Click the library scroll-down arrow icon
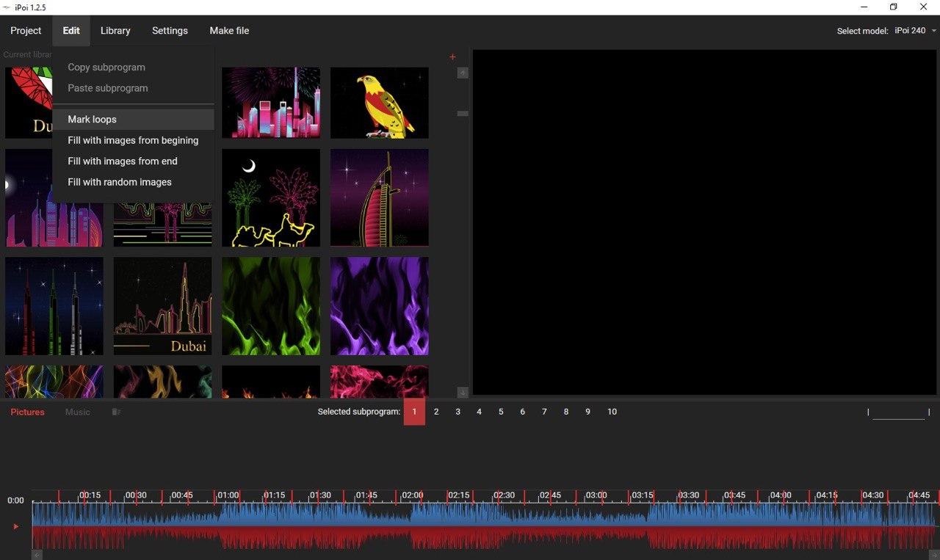This screenshot has height=560, width=940. pos(463,393)
